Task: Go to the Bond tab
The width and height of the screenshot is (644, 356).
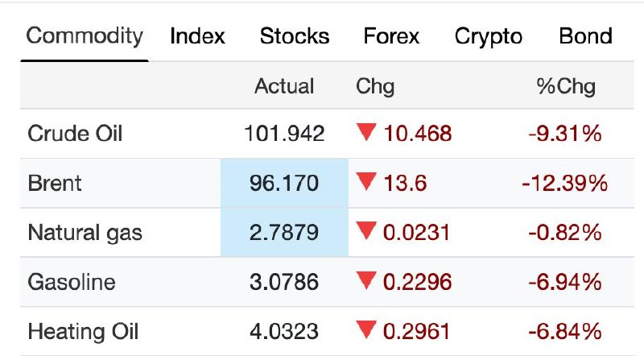Action: pos(585,36)
